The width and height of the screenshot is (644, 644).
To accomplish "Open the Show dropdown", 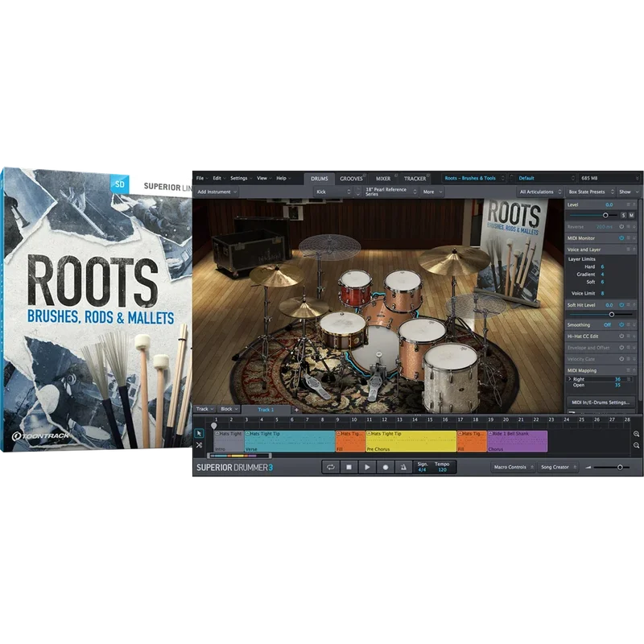I will point(629,192).
